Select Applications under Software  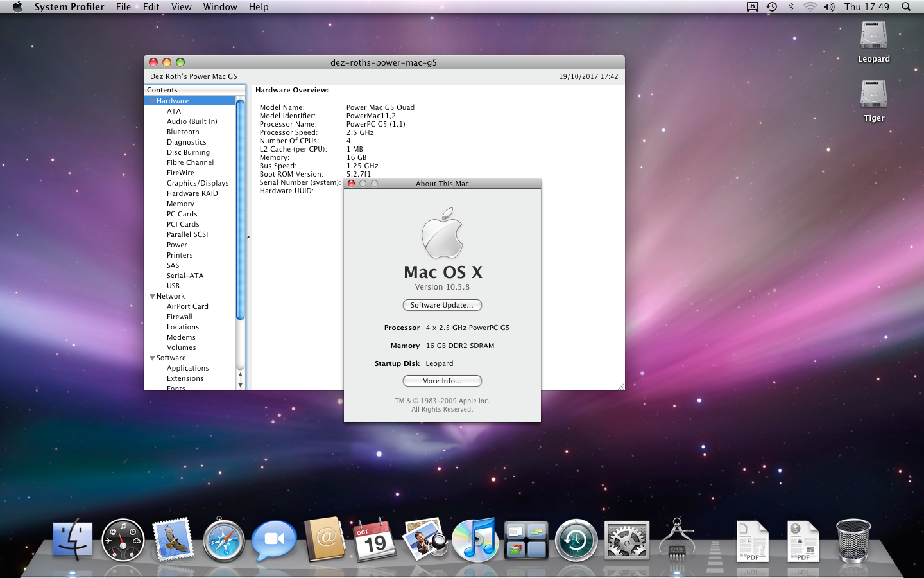(188, 368)
